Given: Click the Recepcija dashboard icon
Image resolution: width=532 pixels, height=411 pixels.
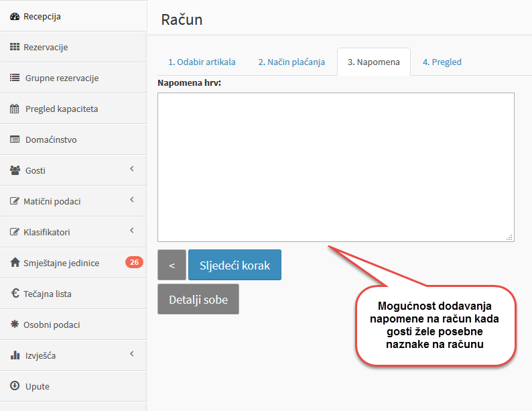Looking at the screenshot, I should point(15,16).
